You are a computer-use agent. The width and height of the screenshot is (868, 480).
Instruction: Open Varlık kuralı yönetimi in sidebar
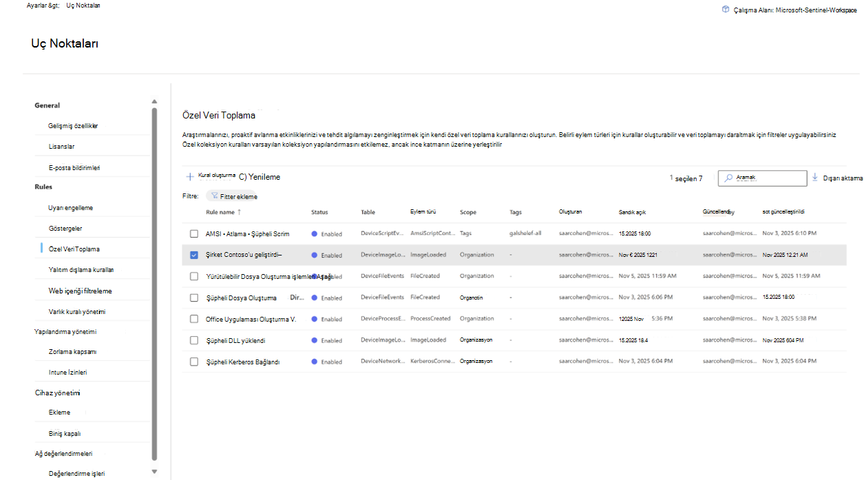[x=76, y=311]
